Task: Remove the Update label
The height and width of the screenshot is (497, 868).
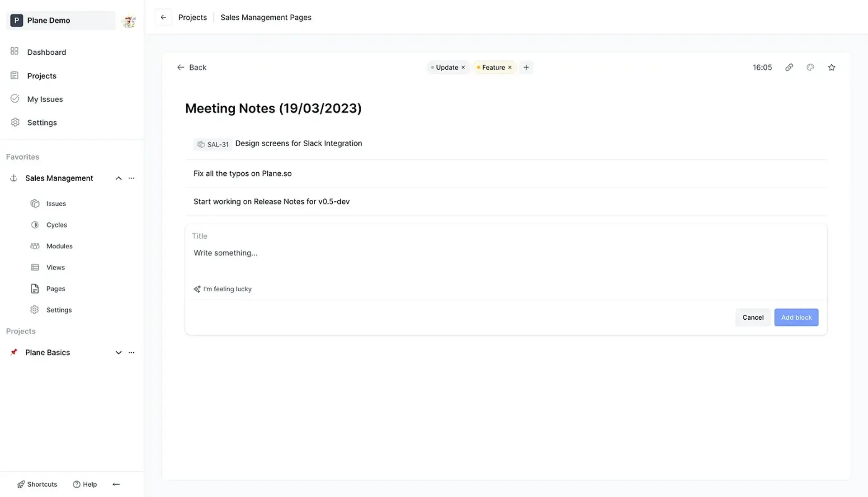Action: point(463,67)
